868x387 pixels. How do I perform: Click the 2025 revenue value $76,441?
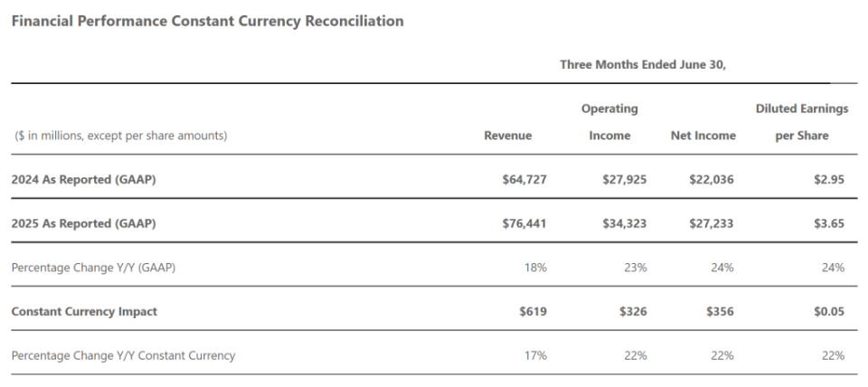(524, 224)
